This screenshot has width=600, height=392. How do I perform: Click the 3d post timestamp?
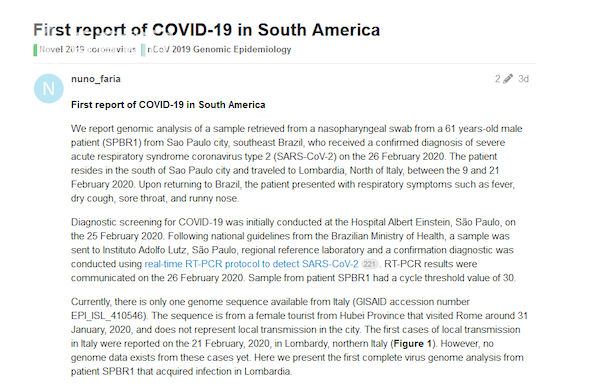523,79
